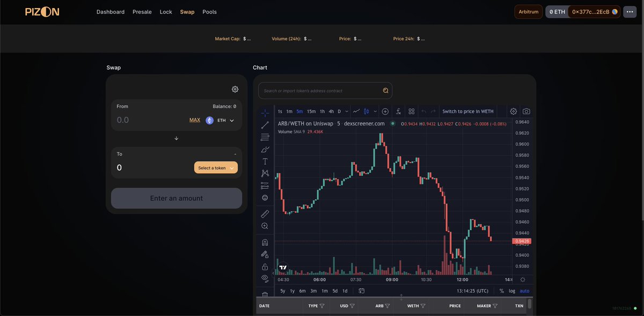Open the Lock nav tab
Viewport: 644px width, 316px height.
click(x=166, y=12)
